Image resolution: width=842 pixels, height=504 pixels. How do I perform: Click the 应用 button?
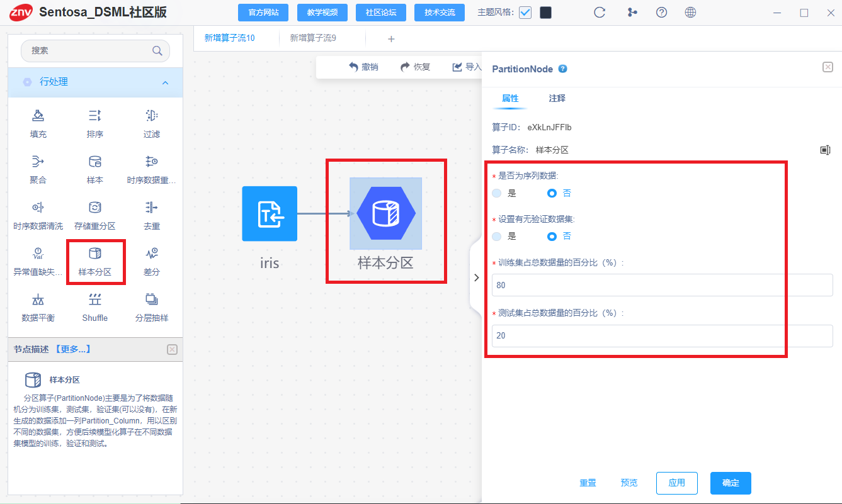pyautogui.click(x=677, y=483)
